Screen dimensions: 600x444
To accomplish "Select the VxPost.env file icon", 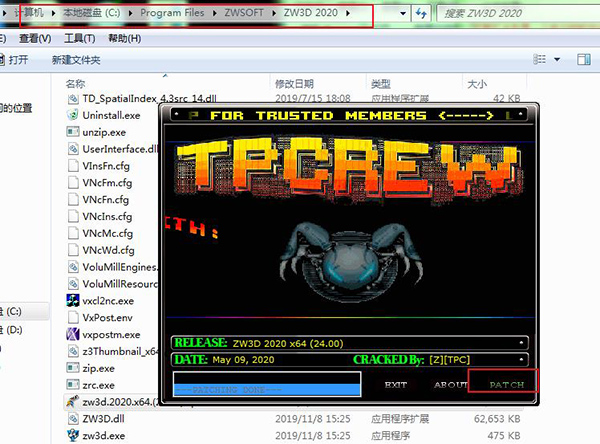I will tap(73, 317).
